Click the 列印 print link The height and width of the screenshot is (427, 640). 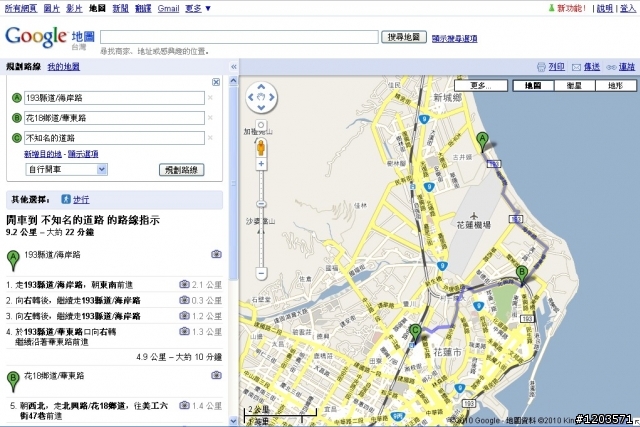pyautogui.click(x=556, y=67)
